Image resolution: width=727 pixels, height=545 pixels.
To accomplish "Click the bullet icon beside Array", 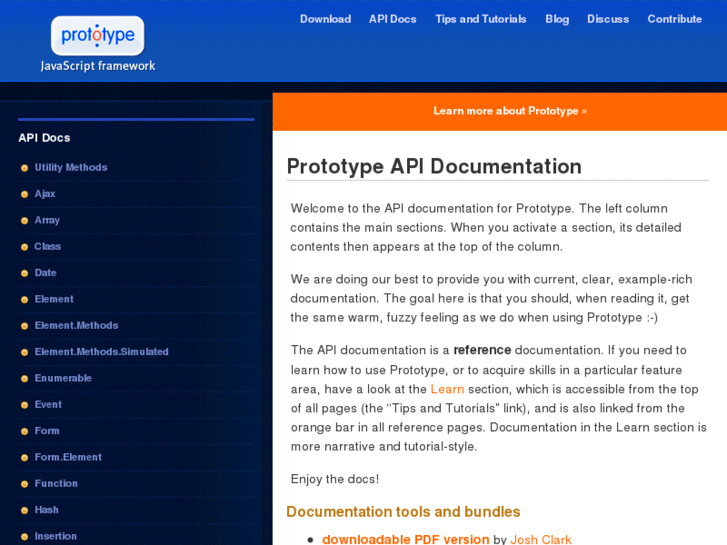I will coord(25,221).
